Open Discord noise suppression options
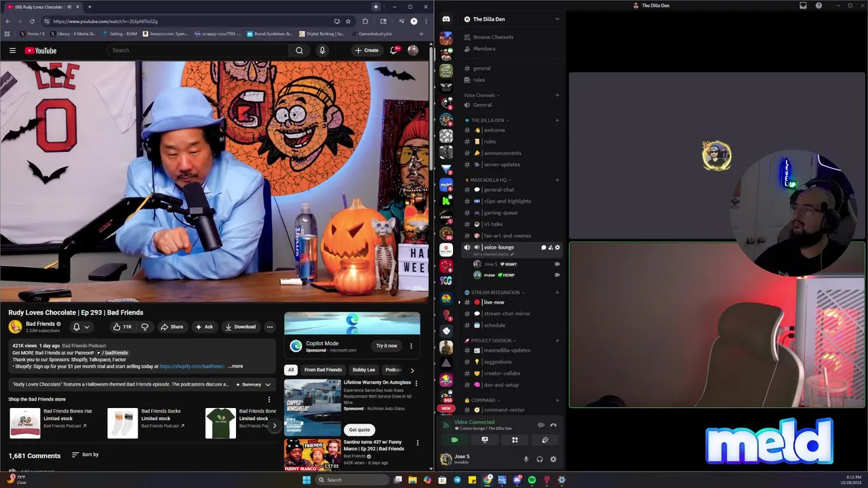The image size is (868, 488). [540, 425]
